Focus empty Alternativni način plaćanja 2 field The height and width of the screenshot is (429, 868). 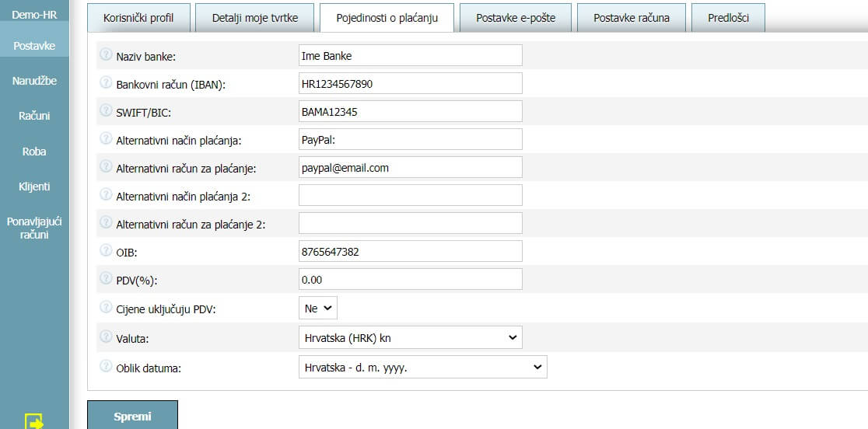pyautogui.click(x=410, y=195)
